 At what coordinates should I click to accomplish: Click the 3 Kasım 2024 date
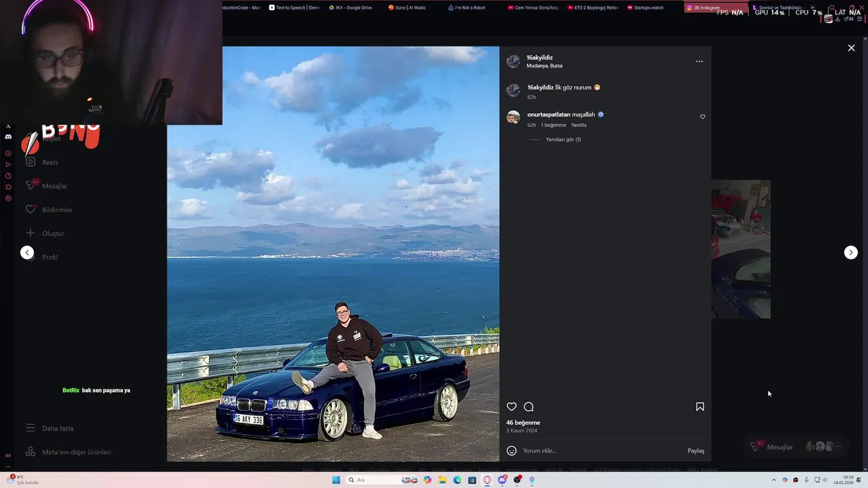click(521, 430)
